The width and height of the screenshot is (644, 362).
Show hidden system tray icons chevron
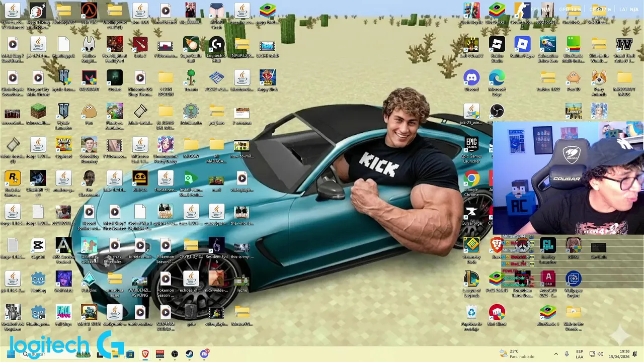556,354
